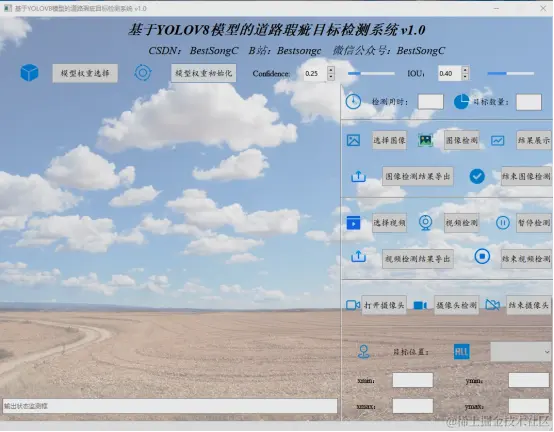The width and height of the screenshot is (554, 432).
Task: Stop with 结束视频检测 button
Action: click(x=526, y=259)
